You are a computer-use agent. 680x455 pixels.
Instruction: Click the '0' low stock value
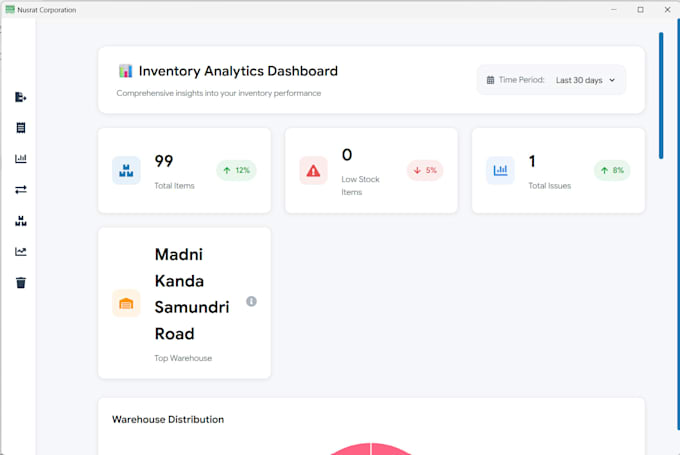[x=347, y=155]
